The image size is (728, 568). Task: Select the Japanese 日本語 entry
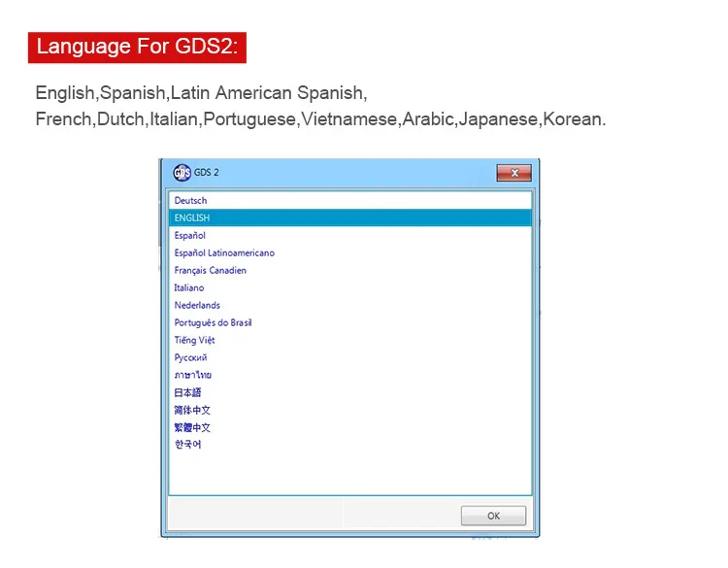click(x=350, y=392)
